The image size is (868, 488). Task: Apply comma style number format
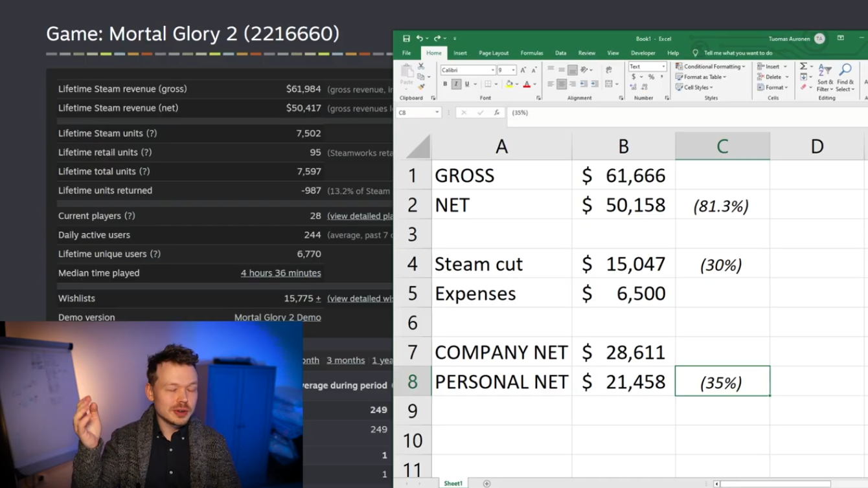[661, 77]
